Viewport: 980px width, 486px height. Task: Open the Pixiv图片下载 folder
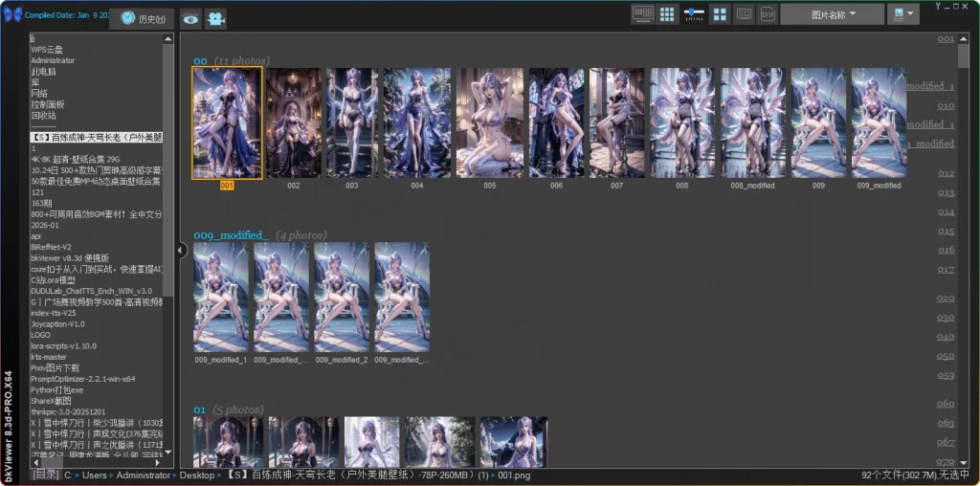pos(55,368)
